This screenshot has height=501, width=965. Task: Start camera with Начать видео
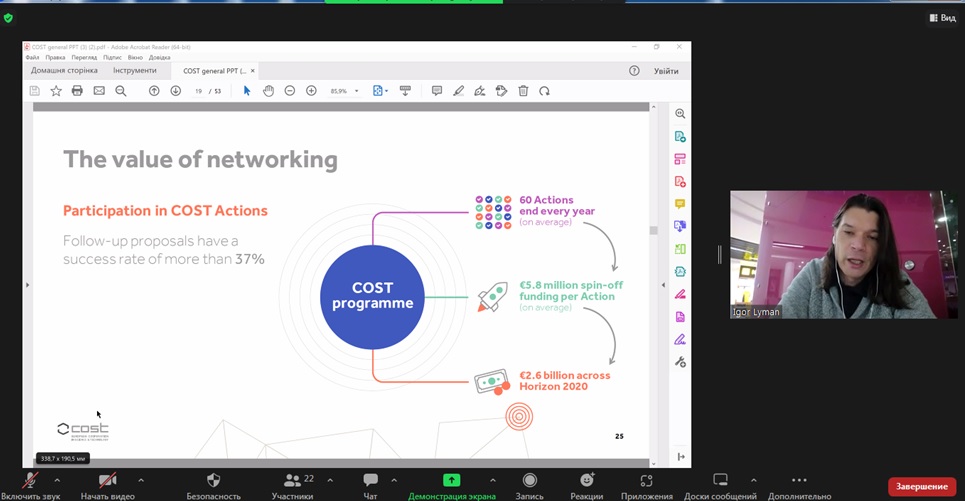(x=108, y=485)
